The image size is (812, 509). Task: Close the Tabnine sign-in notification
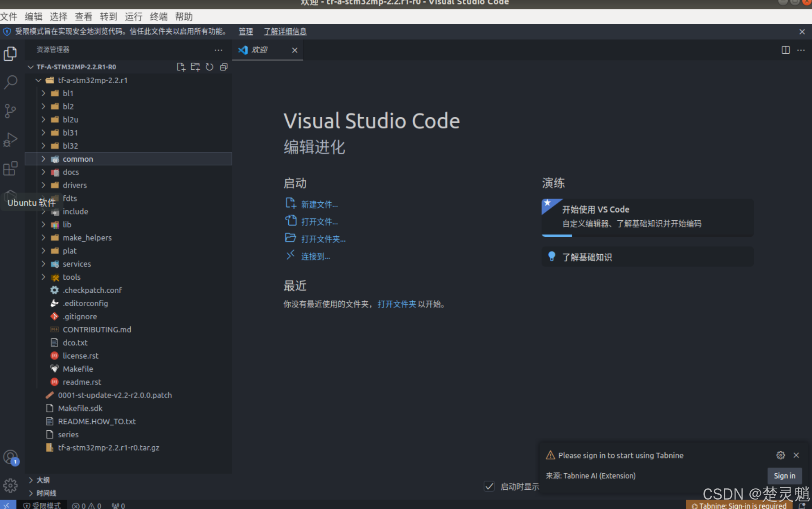click(x=796, y=455)
